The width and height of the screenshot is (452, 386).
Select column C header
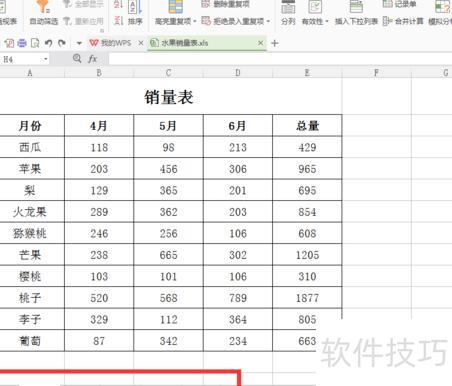(x=168, y=73)
